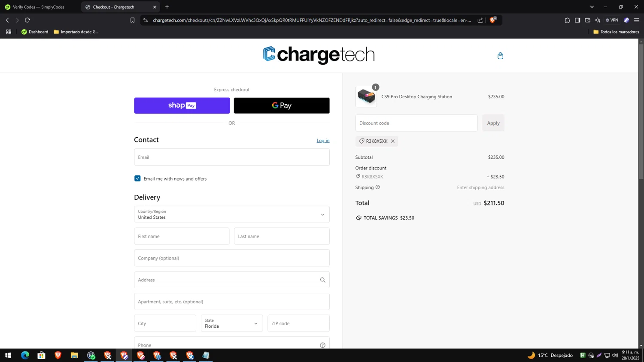Click the address bar URL
Viewport: 644px width, 362px height.
click(x=312, y=20)
